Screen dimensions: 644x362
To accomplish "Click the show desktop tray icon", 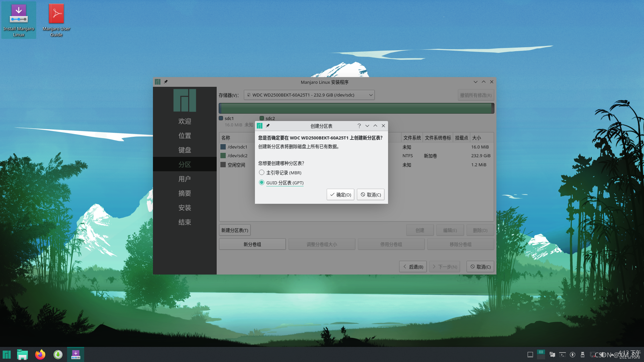I will point(530,355).
